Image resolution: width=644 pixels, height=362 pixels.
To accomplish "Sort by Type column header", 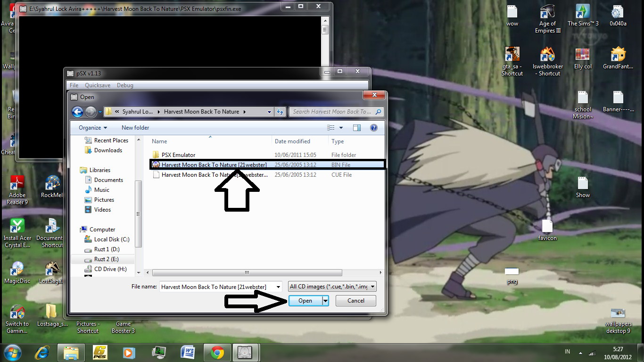I will tap(338, 141).
